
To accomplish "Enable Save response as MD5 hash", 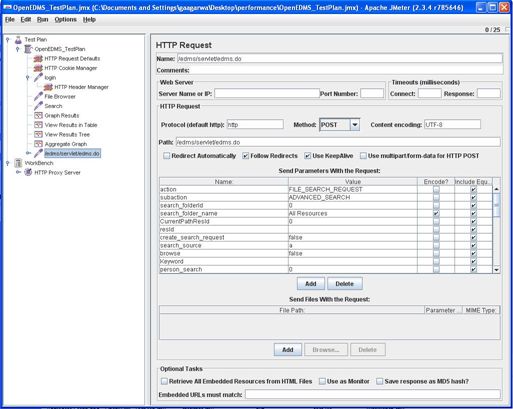I will click(x=380, y=381).
